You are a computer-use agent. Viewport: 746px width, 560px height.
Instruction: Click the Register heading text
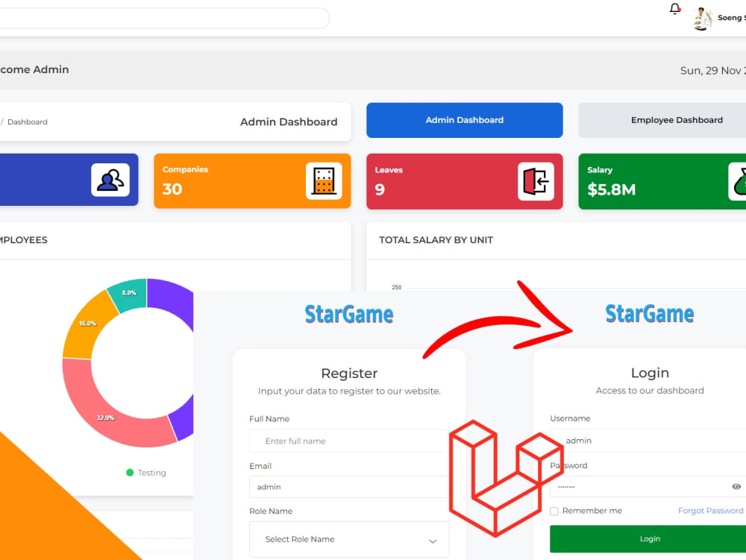[349, 374]
